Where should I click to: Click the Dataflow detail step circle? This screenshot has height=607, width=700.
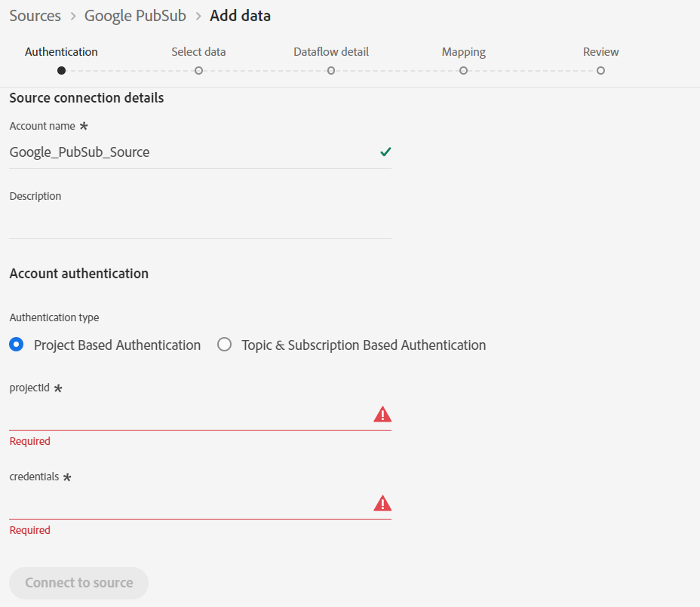click(x=330, y=70)
